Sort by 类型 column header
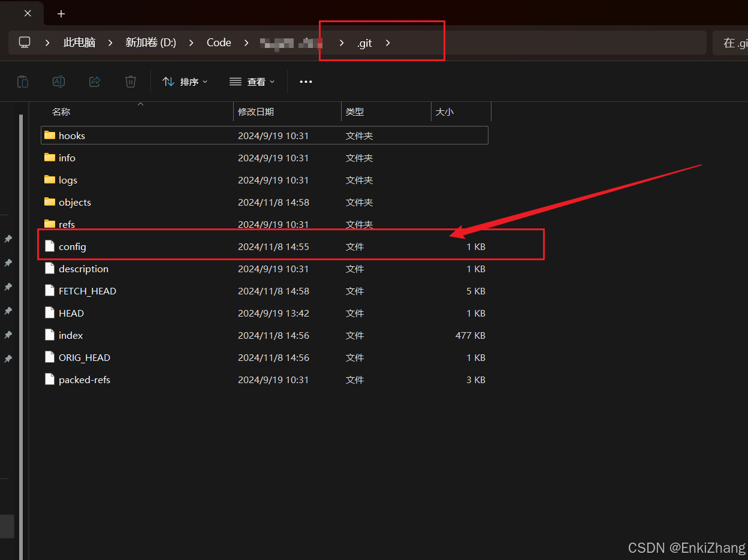 tap(355, 112)
